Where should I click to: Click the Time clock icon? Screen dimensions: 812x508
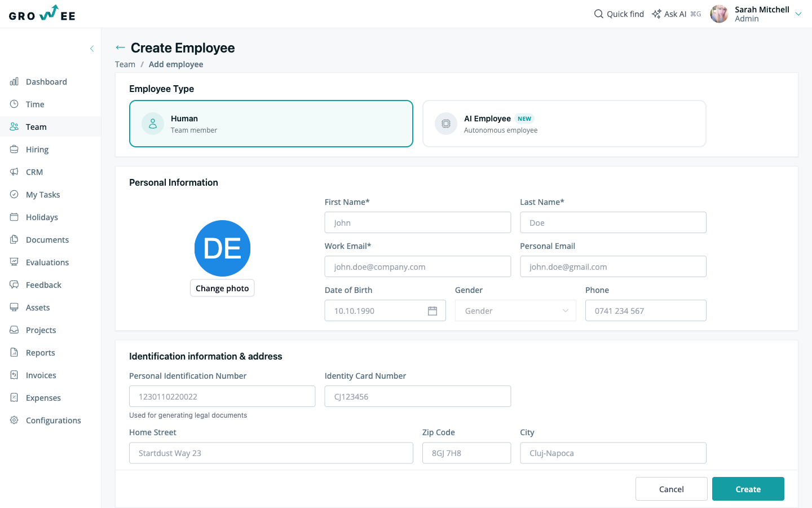coord(14,104)
